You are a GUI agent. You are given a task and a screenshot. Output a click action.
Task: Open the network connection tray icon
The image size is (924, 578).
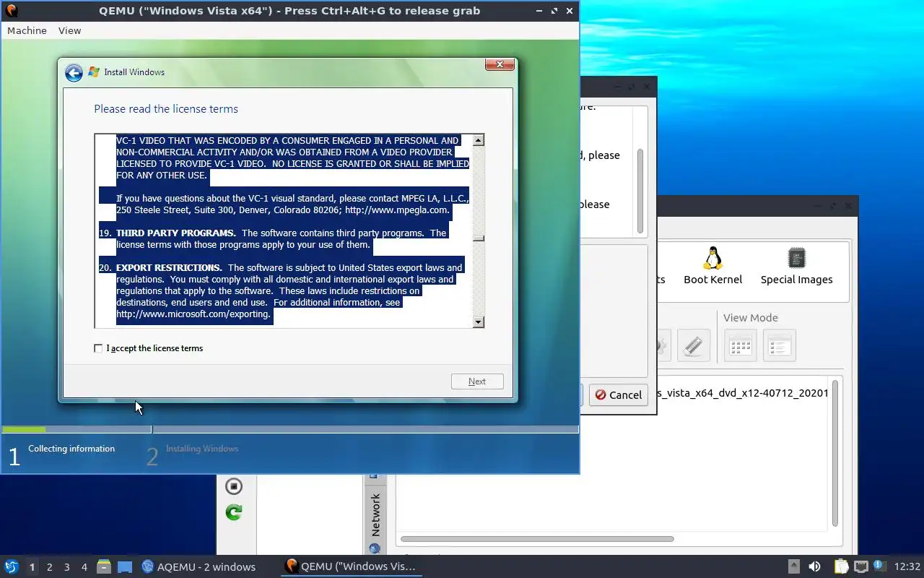tap(860, 566)
